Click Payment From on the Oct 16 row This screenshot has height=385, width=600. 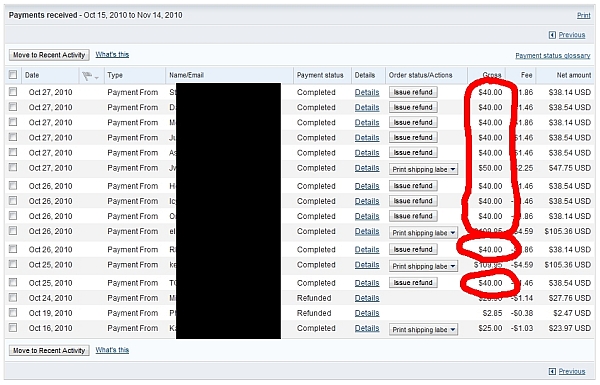[x=132, y=328]
